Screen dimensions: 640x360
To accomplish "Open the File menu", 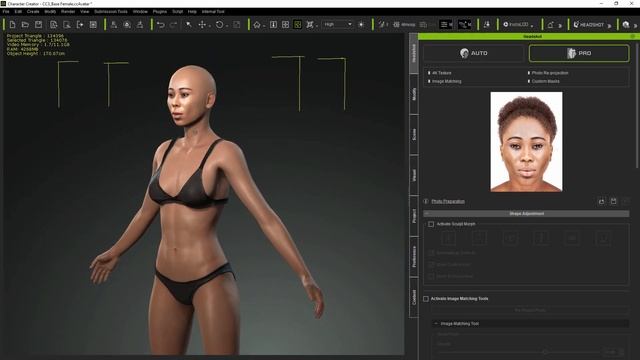I will pos(6,12).
